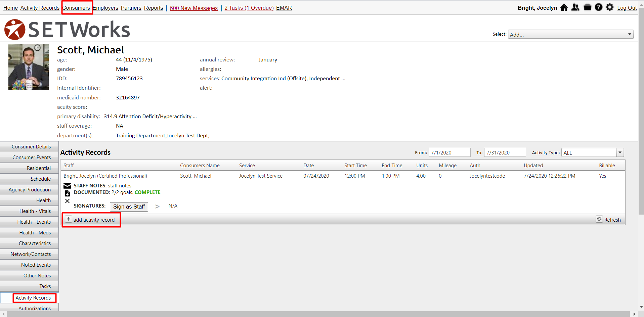Image resolution: width=644 pixels, height=317 pixels.
Task: Sort by the Billable column header
Action: (607, 166)
